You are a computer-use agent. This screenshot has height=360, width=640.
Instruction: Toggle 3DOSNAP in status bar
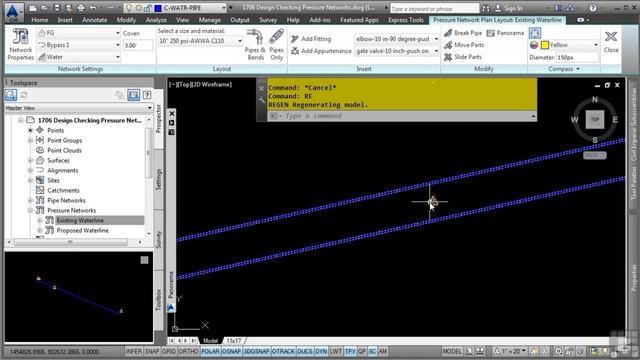(256, 351)
